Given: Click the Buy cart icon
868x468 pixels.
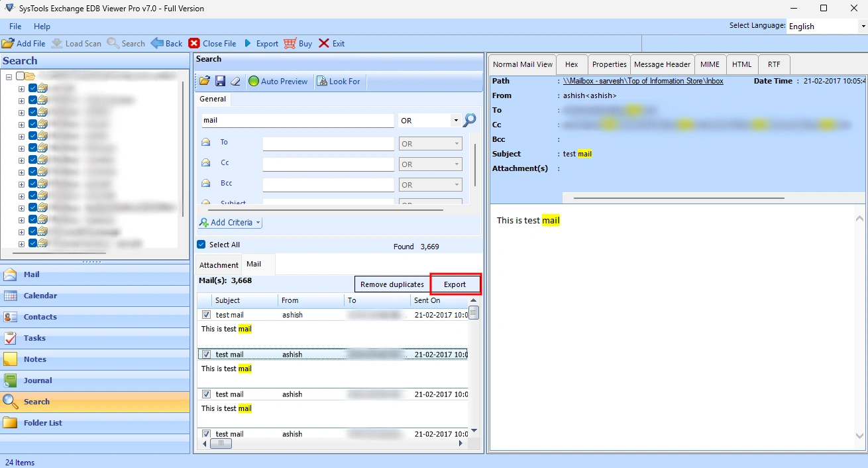Looking at the screenshot, I should [290, 43].
